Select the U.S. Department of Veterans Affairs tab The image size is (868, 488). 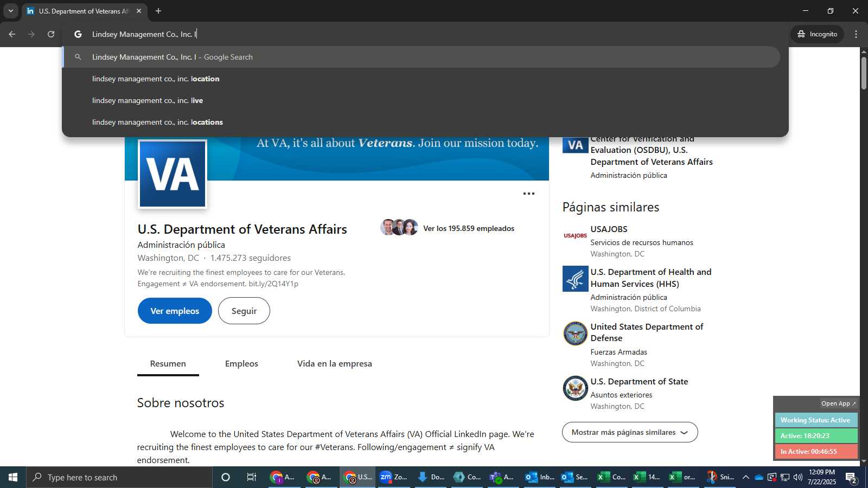(x=84, y=11)
